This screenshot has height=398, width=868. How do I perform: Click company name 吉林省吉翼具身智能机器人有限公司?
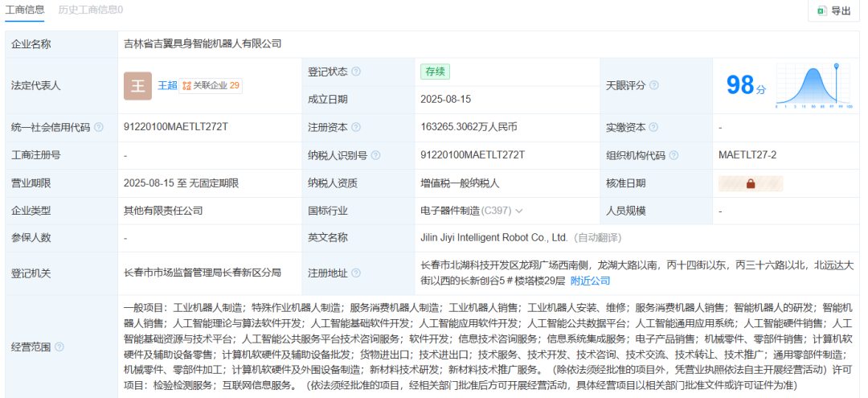(203, 43)
